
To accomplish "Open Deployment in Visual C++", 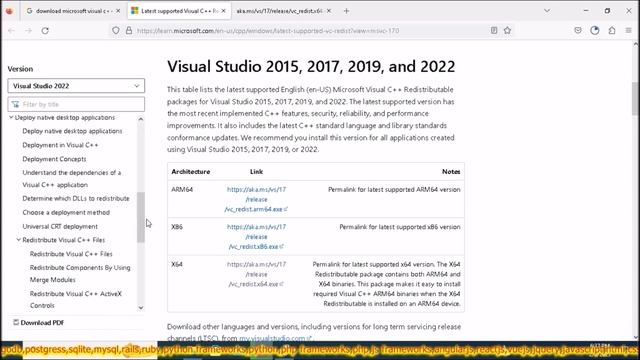I will [x=60, y=145].
